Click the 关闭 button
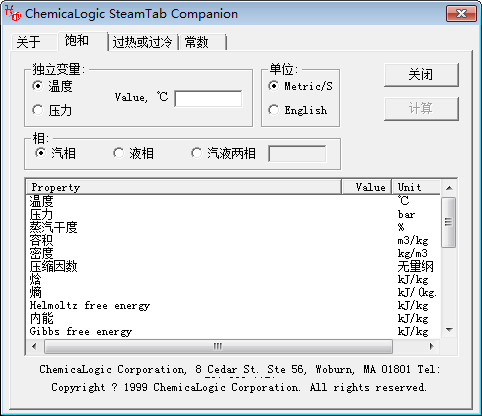The width and height of the screenshot is (482, 416). (421, 75)
